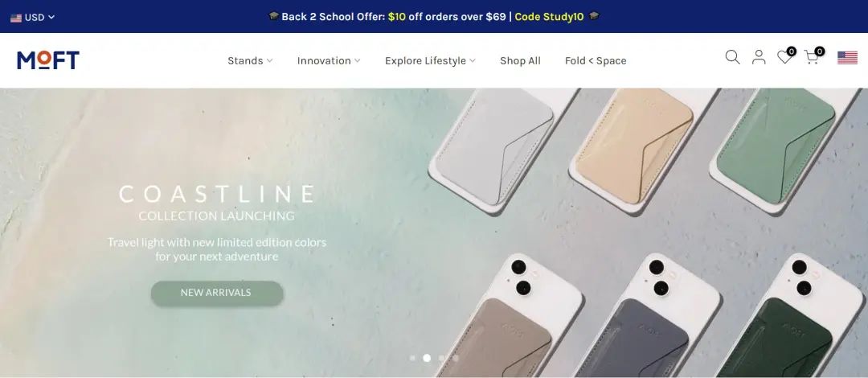Jump to the fourth slide dot

[x=456, y=358]
